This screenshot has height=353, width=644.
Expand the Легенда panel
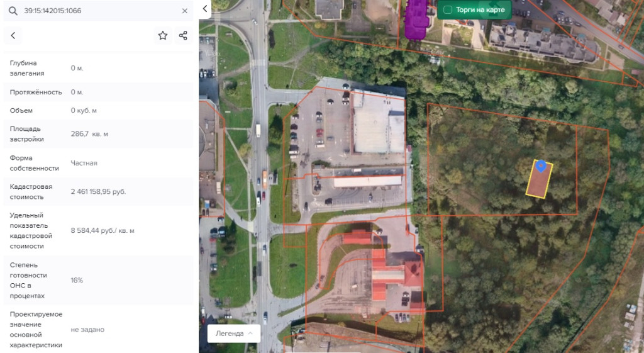234,333
